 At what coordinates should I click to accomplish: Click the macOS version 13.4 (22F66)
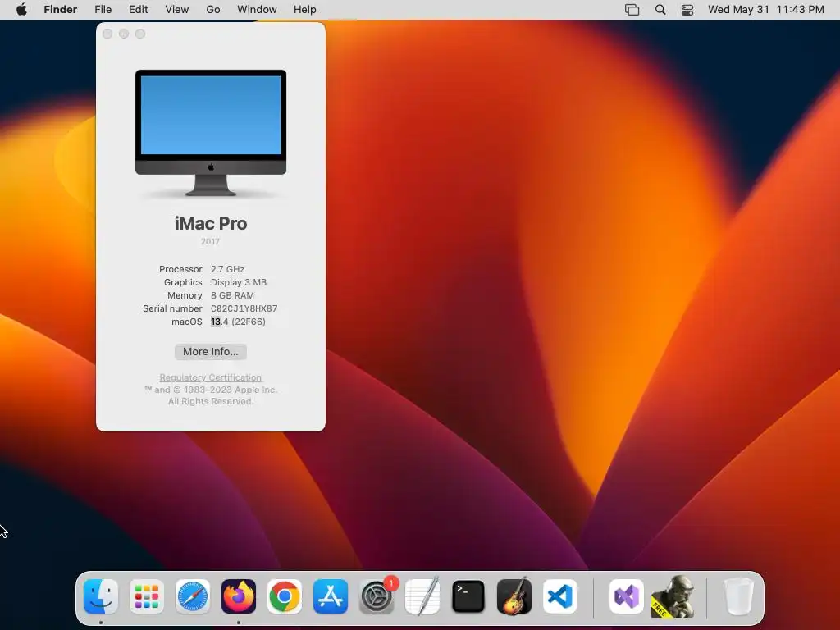239,322
